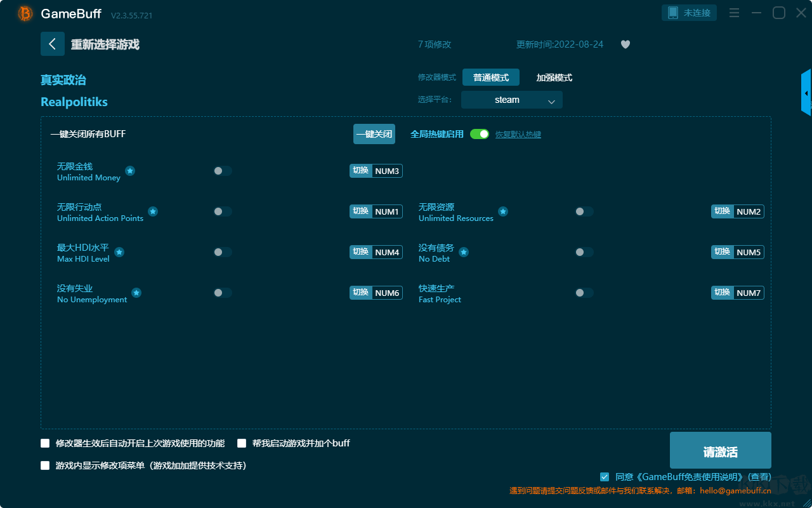Change the NUM3 hotkey for Unlimited Money
812x508 pixels.
click(x=387, y=171)
